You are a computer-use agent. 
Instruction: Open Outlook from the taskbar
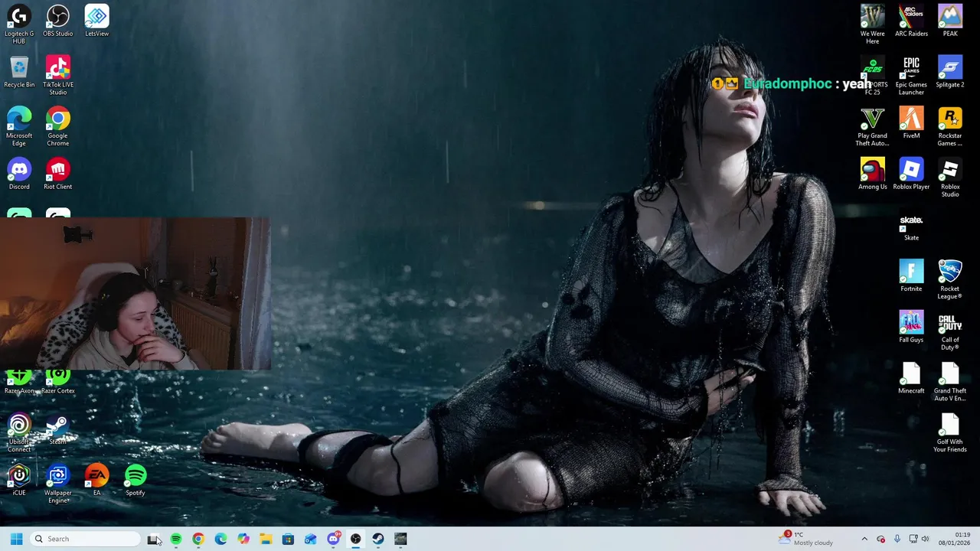(311, 539)
